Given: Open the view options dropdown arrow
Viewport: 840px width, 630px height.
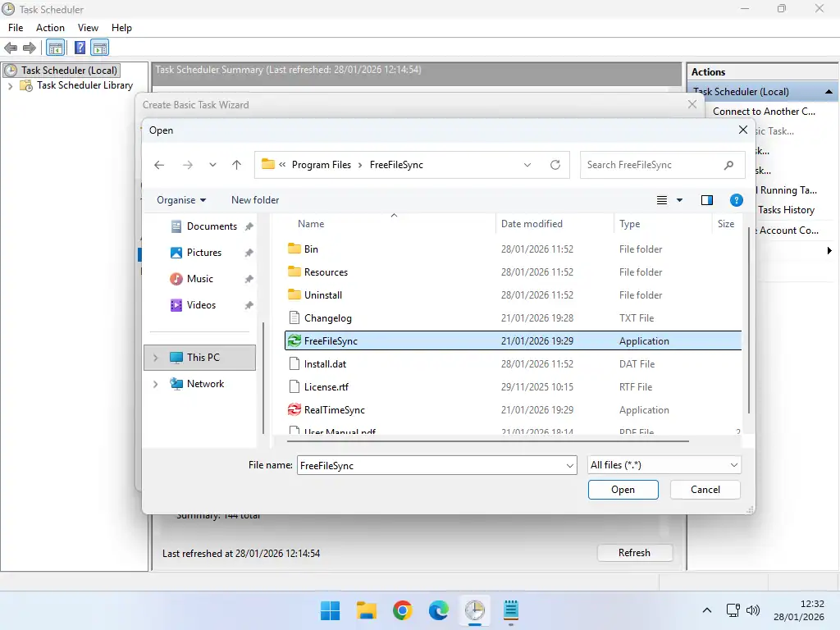Looking at the screenshot, I should [678, 199].
